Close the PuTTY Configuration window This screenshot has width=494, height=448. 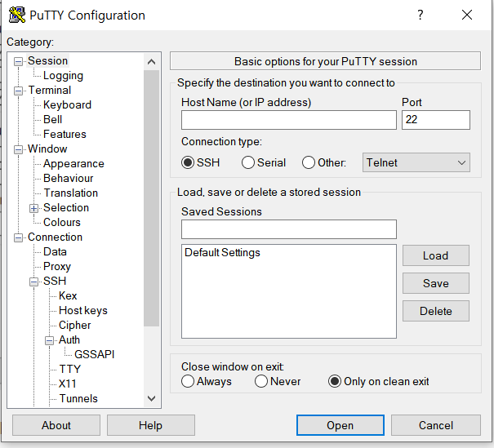pyautogui.click(x=466, y=15)
